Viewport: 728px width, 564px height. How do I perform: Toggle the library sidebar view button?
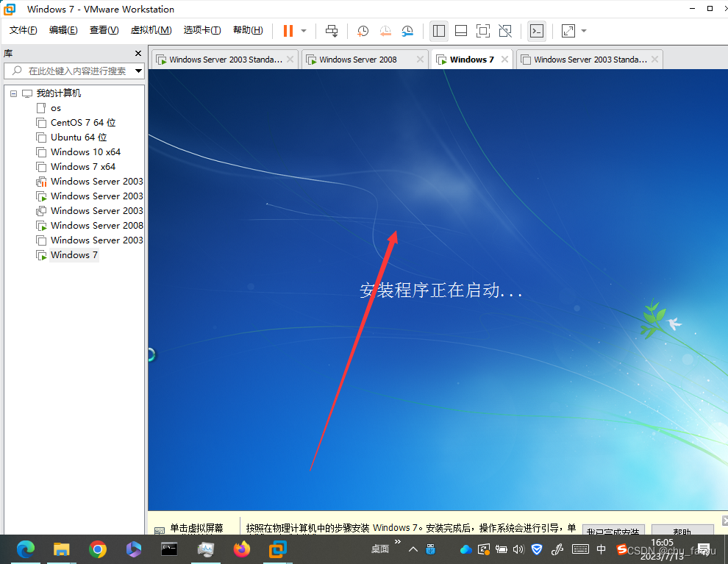[x=439, y=31]
